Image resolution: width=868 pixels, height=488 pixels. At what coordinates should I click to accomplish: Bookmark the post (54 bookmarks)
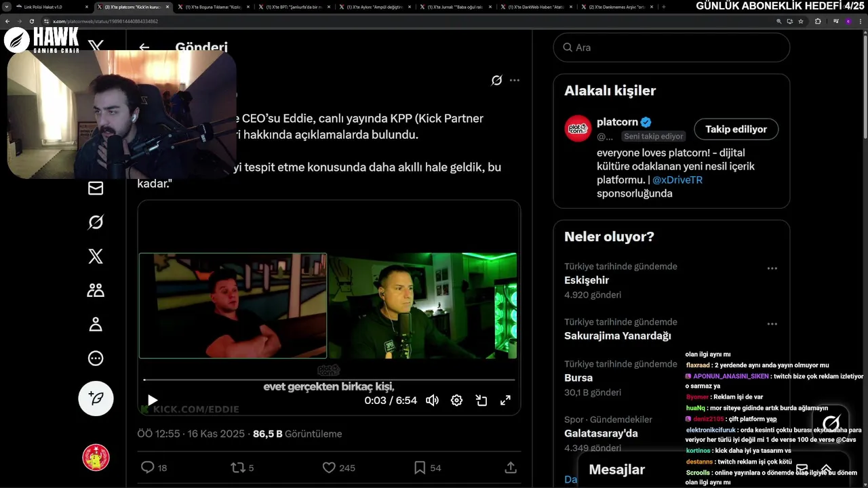[x=427, y=468]
